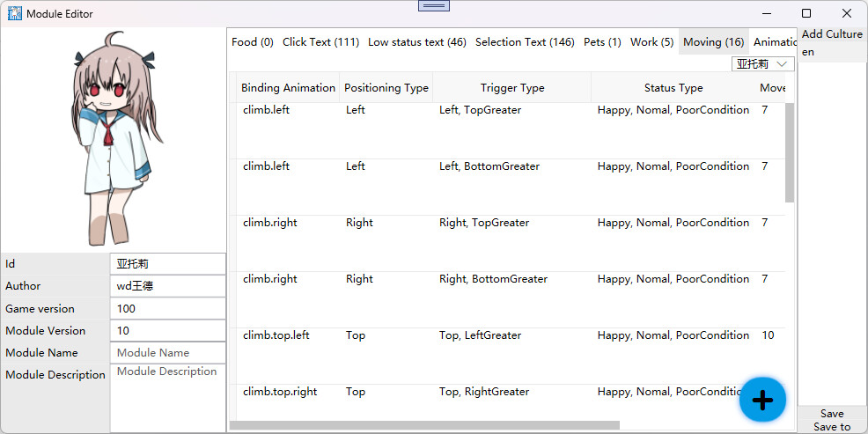Viewport: 868px width, 434px height.
Task: Click the blue plus add button
Action: [762, 400]
